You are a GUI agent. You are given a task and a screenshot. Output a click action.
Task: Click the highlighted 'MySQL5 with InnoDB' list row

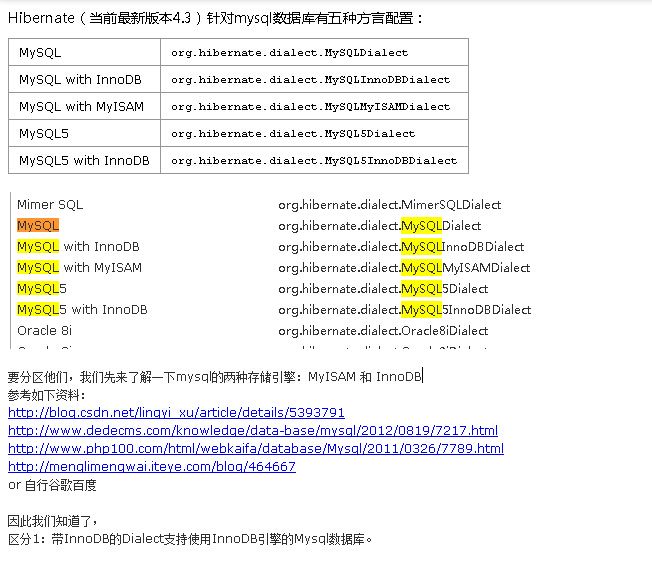coord(82,309)
